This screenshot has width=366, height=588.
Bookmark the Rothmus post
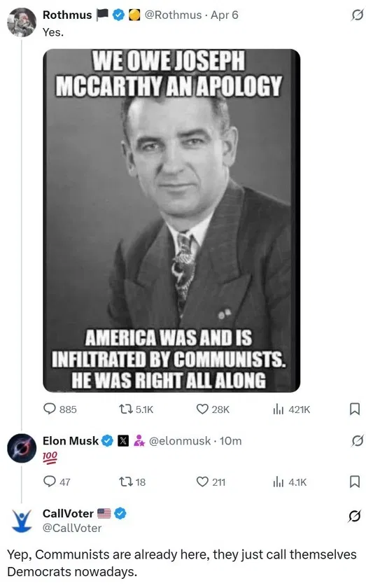pos(354,409)
